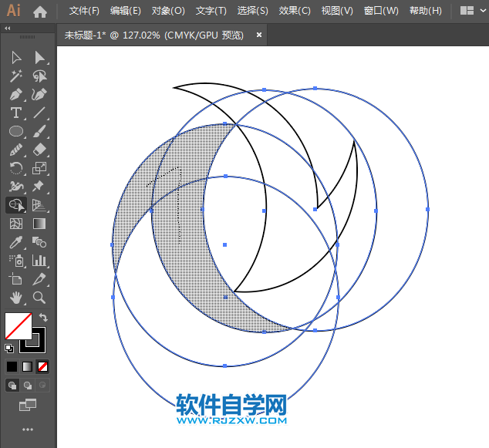489x448 pixels.
Task: Enable Draw Behind mode
Action: [28, 386]
